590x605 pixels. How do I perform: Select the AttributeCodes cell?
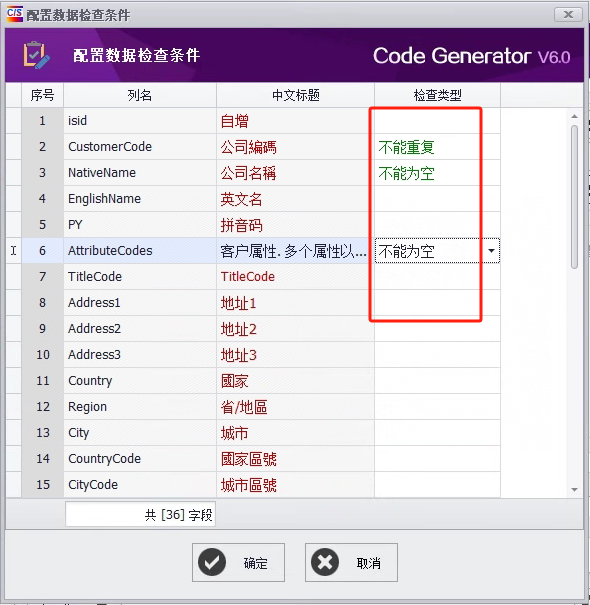140,251
